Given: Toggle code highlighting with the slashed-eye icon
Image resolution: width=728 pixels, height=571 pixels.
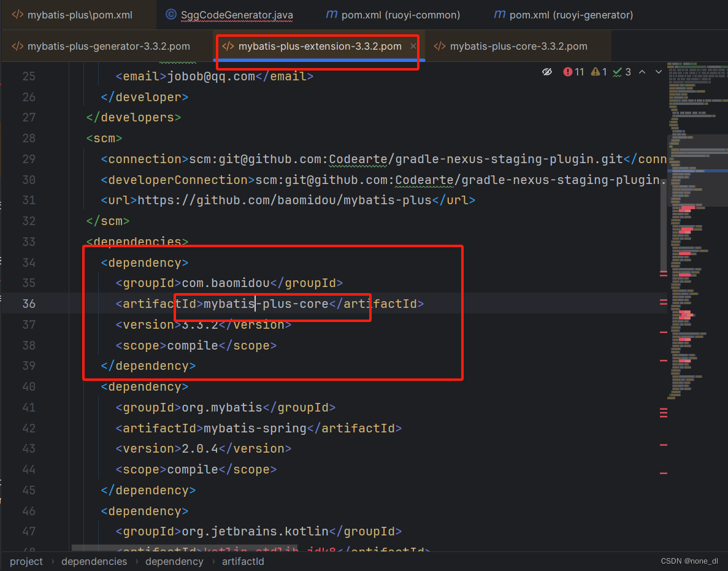Looking at the screenshot, I should click(548, 71).
